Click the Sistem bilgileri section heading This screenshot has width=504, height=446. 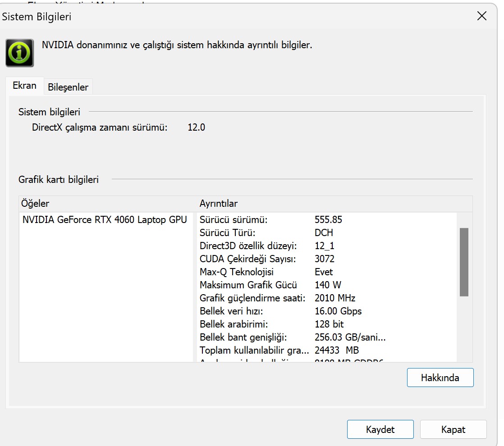click(x=49, y=112)
